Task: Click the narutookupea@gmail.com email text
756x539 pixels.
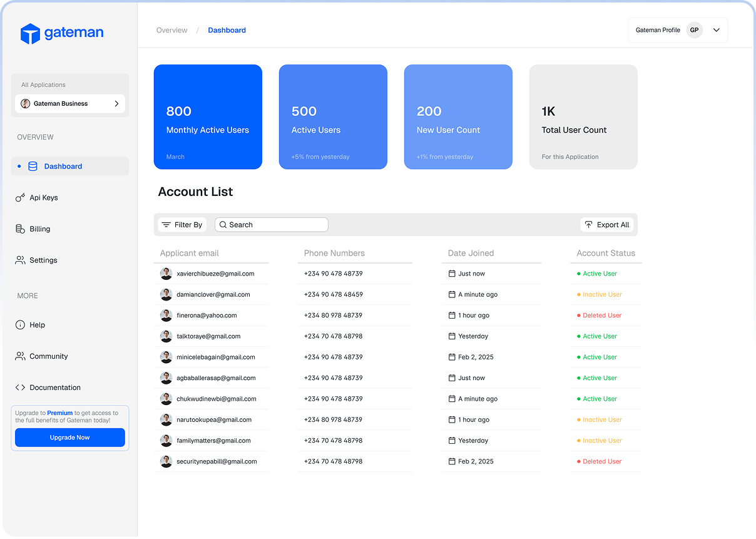Action: [214, 420]
